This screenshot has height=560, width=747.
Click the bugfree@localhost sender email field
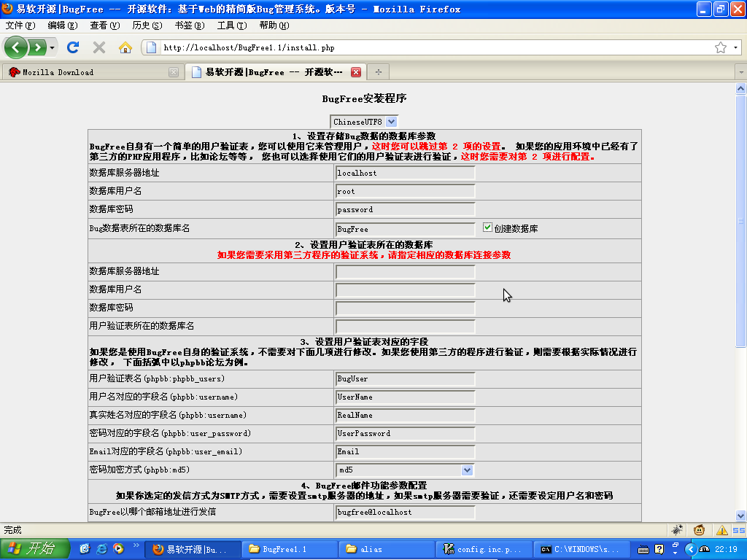tap(405, 512)
